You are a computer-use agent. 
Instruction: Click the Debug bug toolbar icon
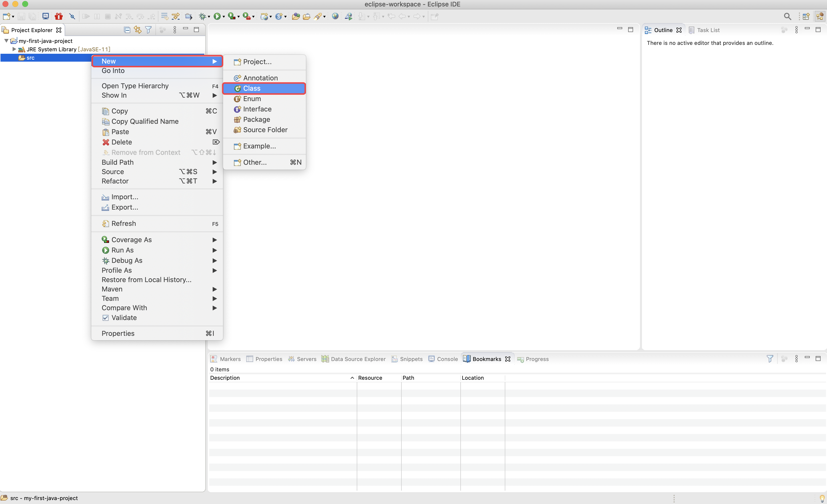tap(202, 16)
